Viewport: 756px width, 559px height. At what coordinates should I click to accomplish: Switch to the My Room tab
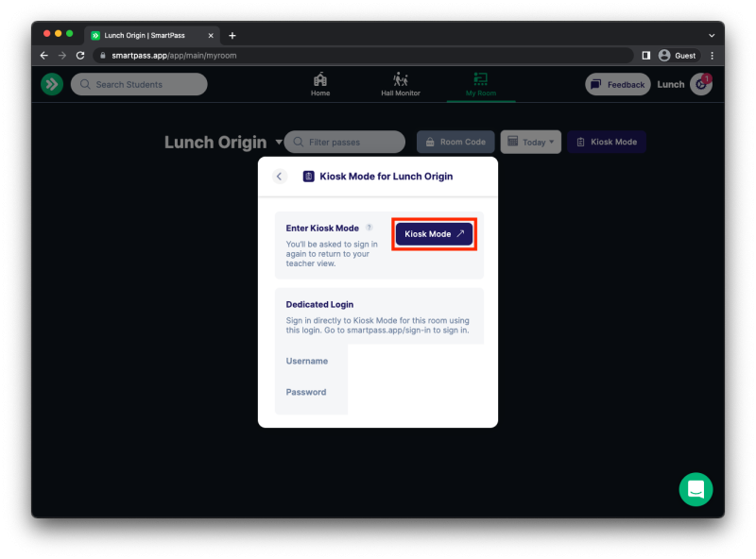point(479,82)
